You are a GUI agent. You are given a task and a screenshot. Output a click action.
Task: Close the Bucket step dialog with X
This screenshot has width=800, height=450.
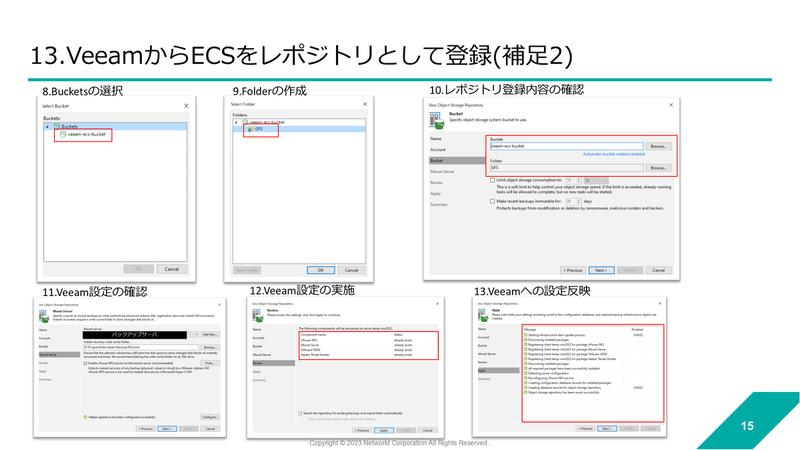(671, 105)
